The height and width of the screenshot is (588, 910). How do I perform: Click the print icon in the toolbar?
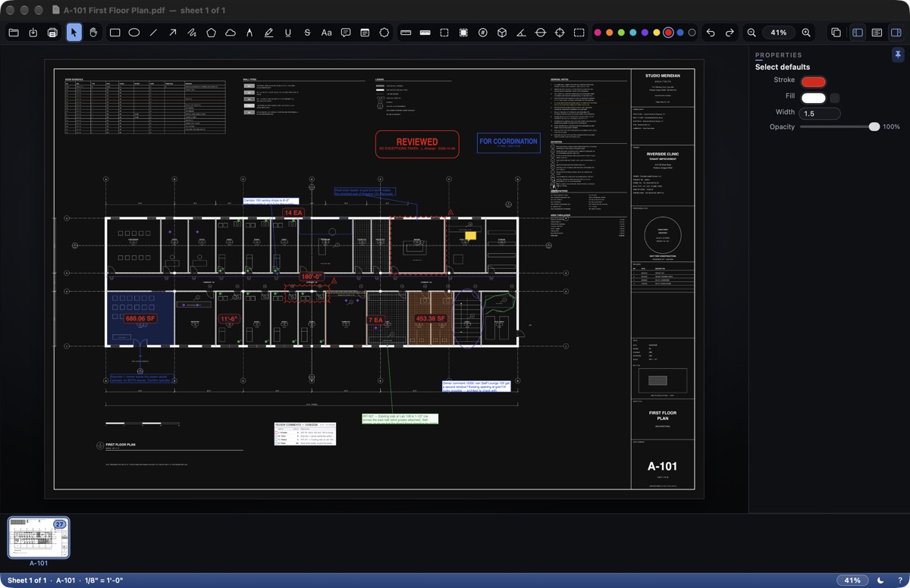coord(52,33)
